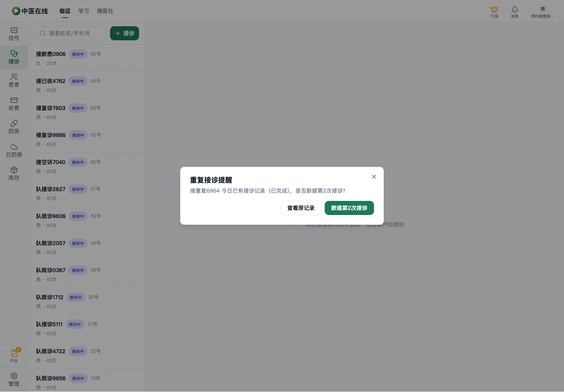Click 就诊中 badge of 接新患0906
564x392 pixels.
click(78, 54)
